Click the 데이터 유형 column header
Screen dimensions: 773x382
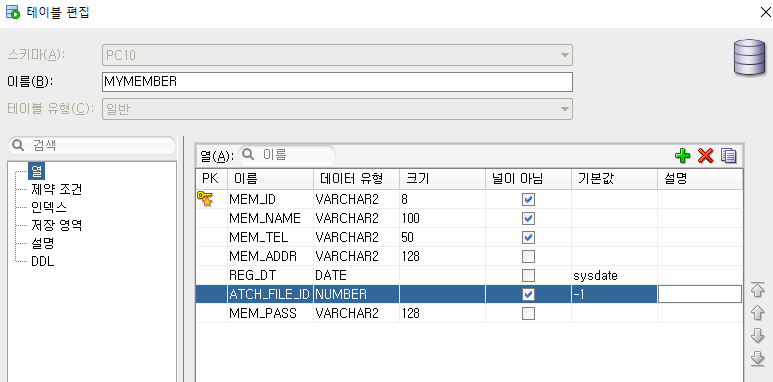pos(356,179)
